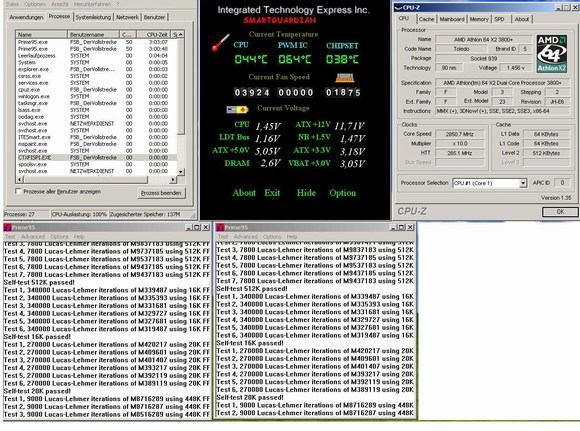Click the chipset temperature reading 038°C
Image resolution: width=580 pixels, height=431 pixels.
(x=342, y=59)
